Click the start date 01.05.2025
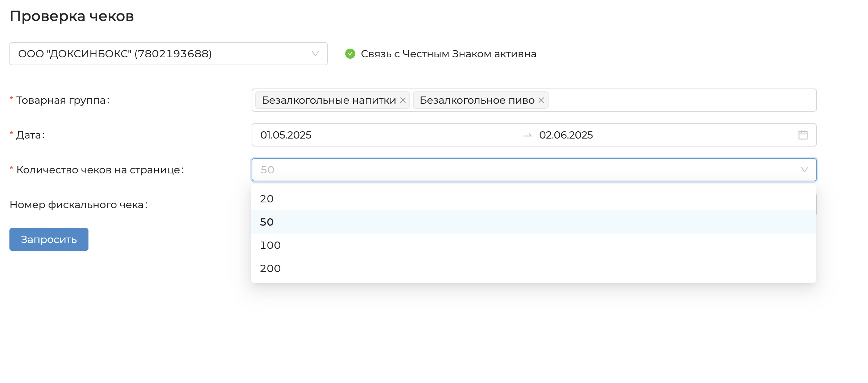Viewport: 868px width, 383px height. coord(286,135)
